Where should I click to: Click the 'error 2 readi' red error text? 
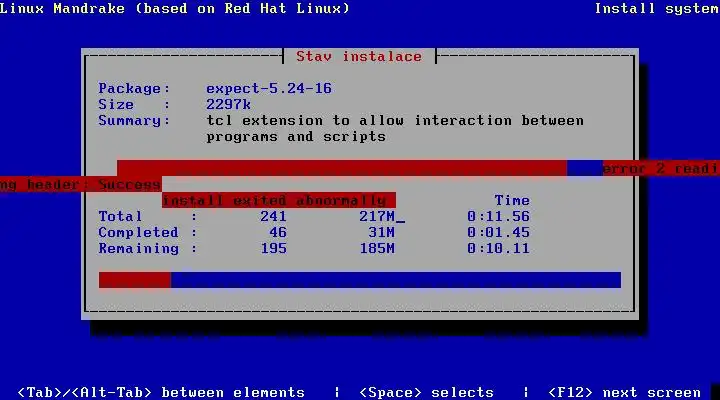click(661, 168)
